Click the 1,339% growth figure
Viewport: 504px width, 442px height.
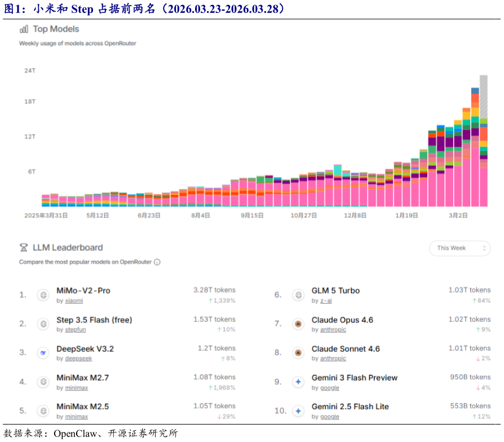[x=222, y=300]
